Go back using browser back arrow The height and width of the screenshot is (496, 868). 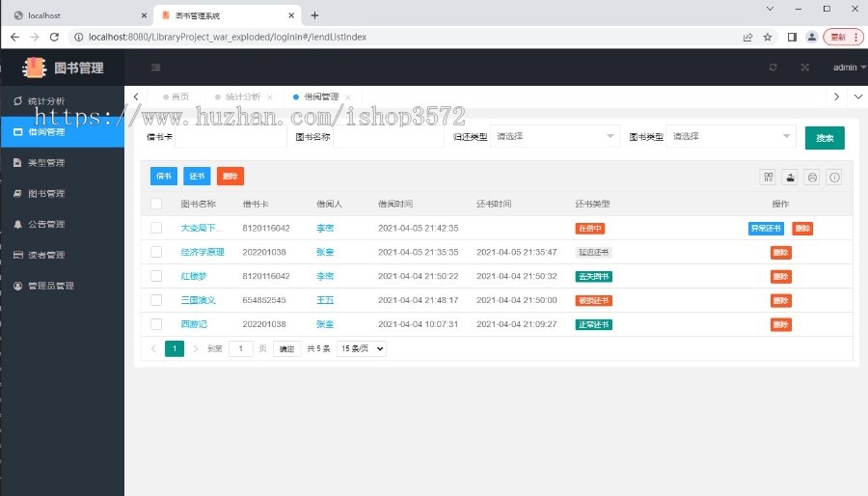tap(14, 37)
